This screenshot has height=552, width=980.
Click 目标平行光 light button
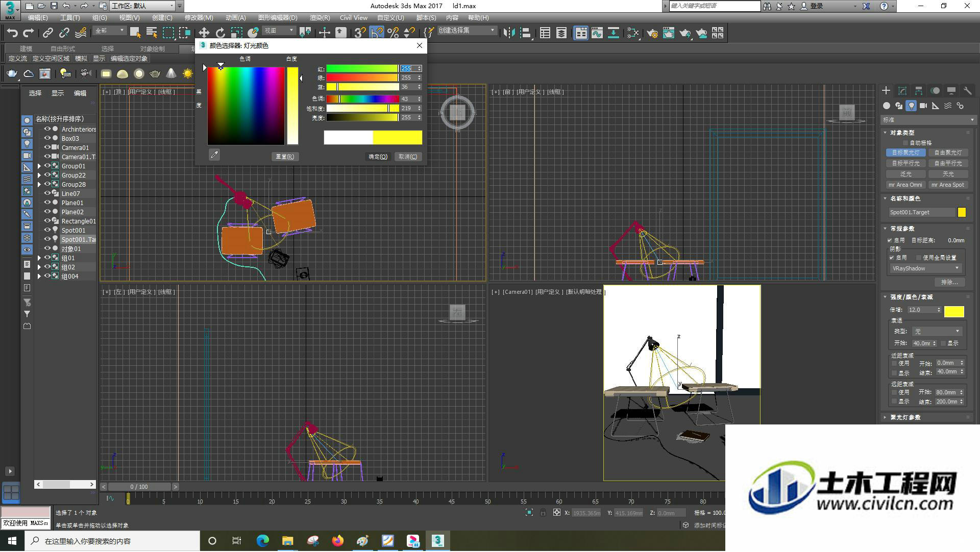click(906, 163)
